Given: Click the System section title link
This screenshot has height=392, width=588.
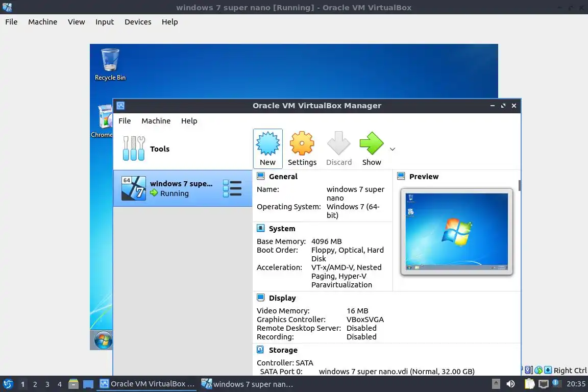Looking at the screenshot, I should (x=282, y=229).
